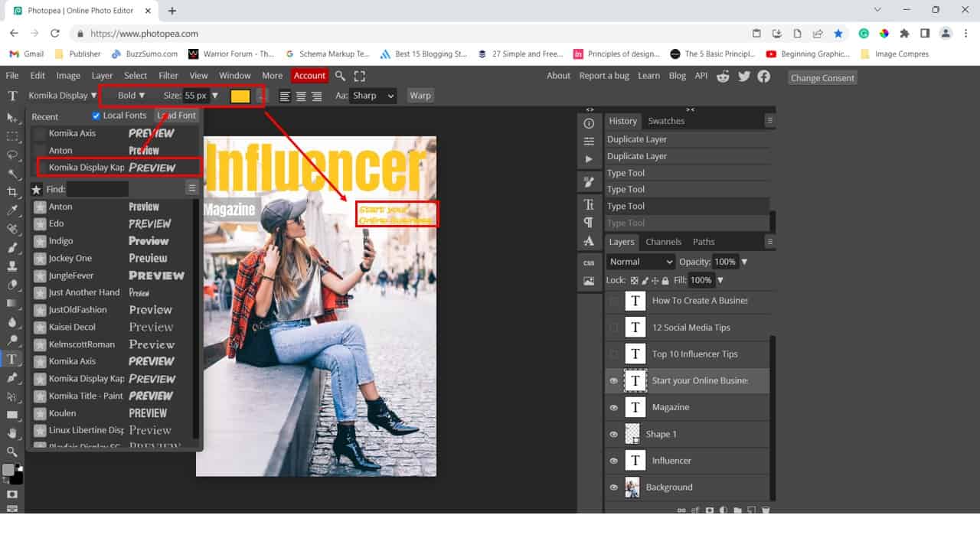Screen dimensions: 980x551
Task: Click center text alignment icon
Action: point(301,96)
